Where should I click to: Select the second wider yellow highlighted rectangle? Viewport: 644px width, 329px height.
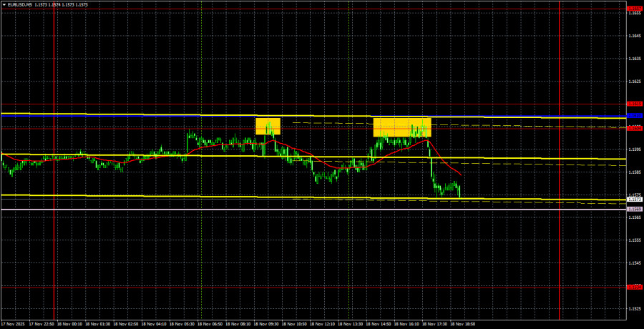pyautogui.click(x=401, y=127)
